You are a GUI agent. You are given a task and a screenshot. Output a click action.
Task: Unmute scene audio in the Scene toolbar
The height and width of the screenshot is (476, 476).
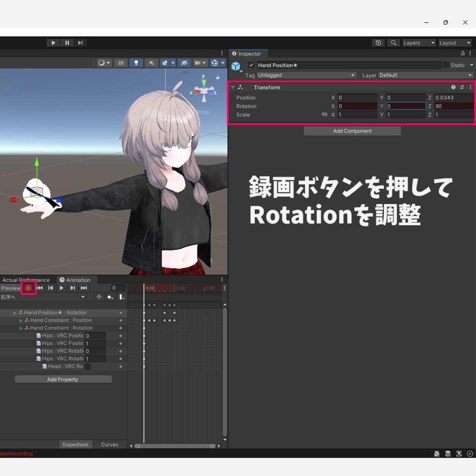[x=152, y=63]
